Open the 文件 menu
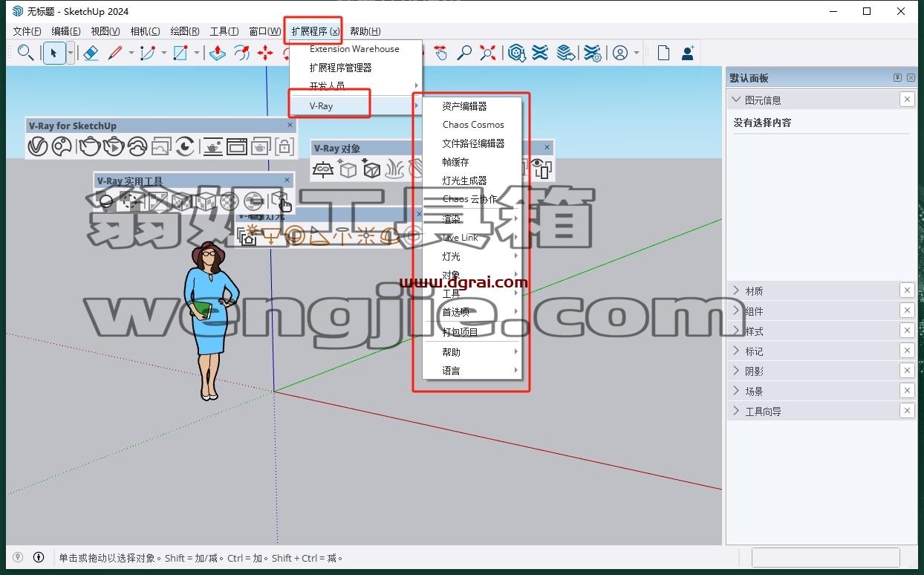 27,31
